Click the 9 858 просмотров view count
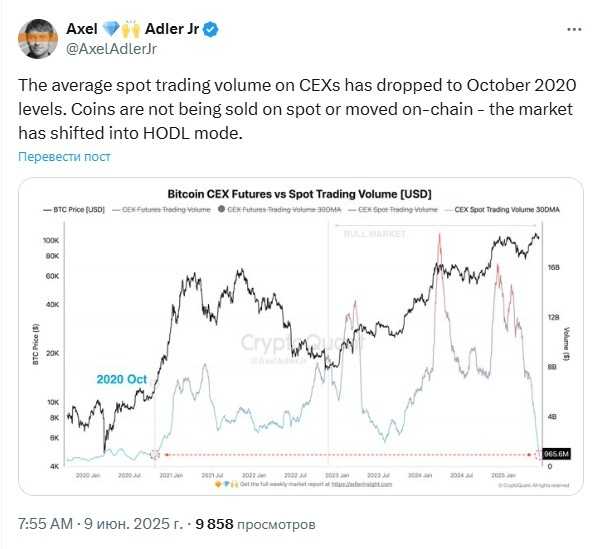The image size is (600, 549). click(255, 524)
